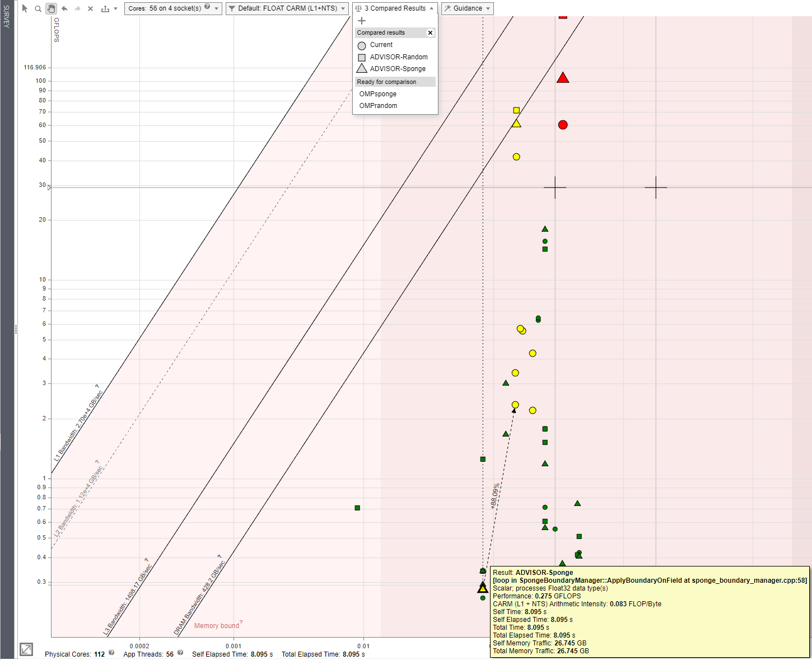Image resolution: width=812 pixels, height=660 pixels.
Task: Select the highlighted ADVISOR-Sponge triangle point
Action: [483, 588]
